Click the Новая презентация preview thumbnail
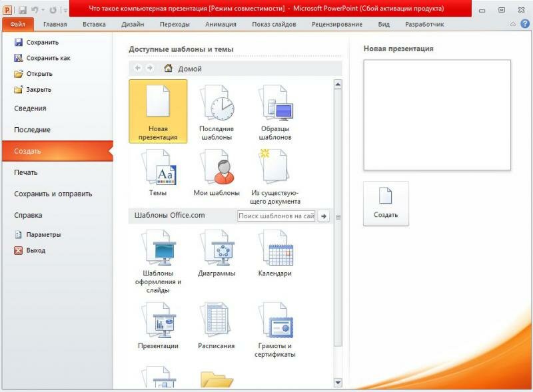Viewport: 533px width, 392px height. coord(437,115)
